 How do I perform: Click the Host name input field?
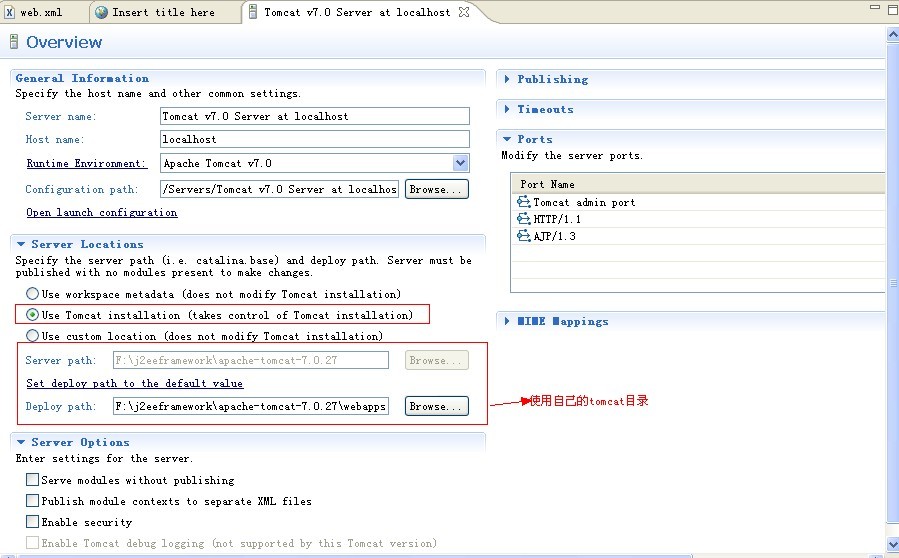click(315, 139)
